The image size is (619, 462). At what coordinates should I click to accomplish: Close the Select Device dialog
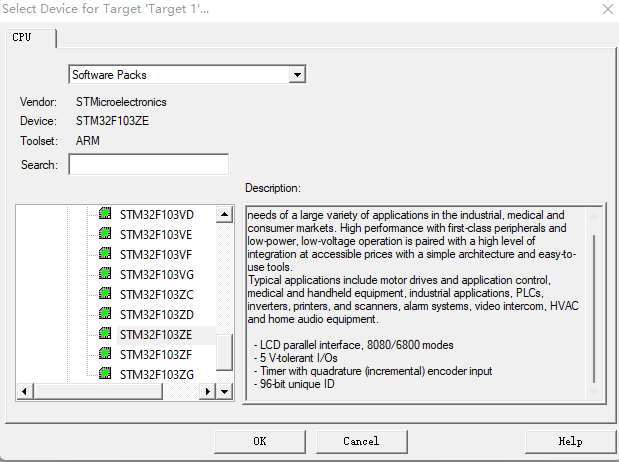[608, 9]
